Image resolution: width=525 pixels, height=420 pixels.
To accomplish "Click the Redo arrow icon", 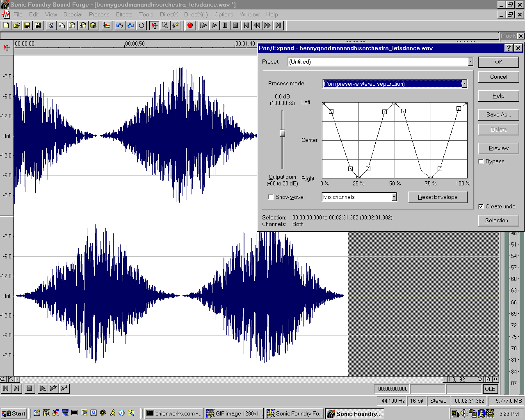I will coord(130,25).
